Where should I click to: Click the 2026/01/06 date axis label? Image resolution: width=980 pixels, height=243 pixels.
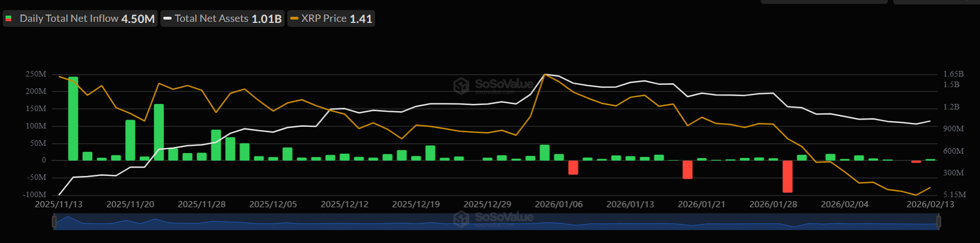[558, 204]
